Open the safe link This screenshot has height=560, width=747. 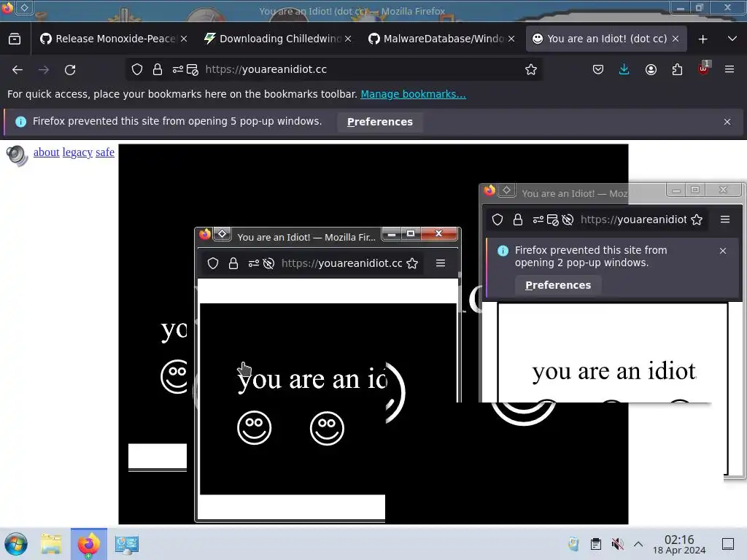(105, 152)
